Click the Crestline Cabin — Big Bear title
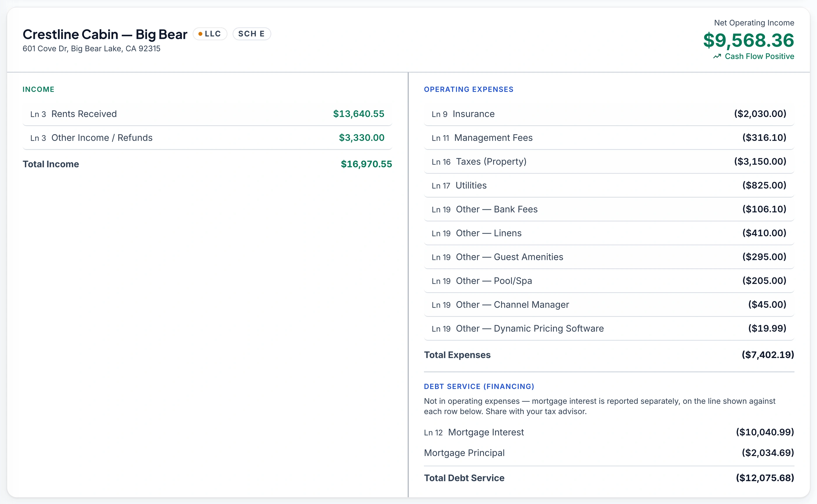The width and height of the screenshot is (817, 504). coord(105,34)
